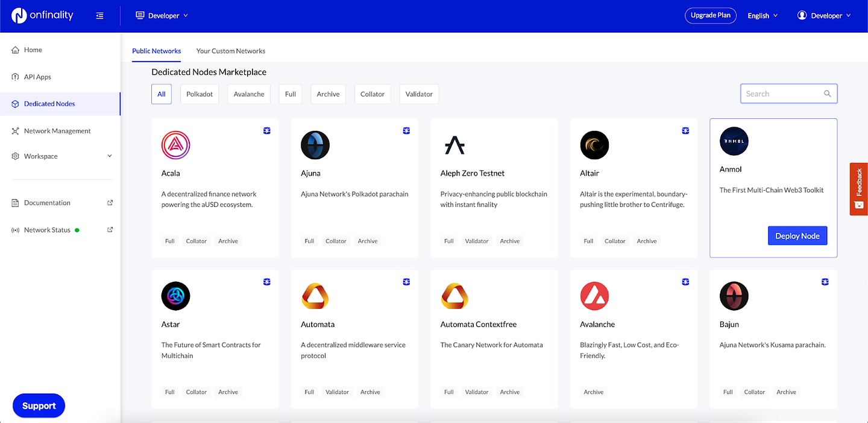Expand the Workspace chevron
868x423 pixels.
[110, 156]
